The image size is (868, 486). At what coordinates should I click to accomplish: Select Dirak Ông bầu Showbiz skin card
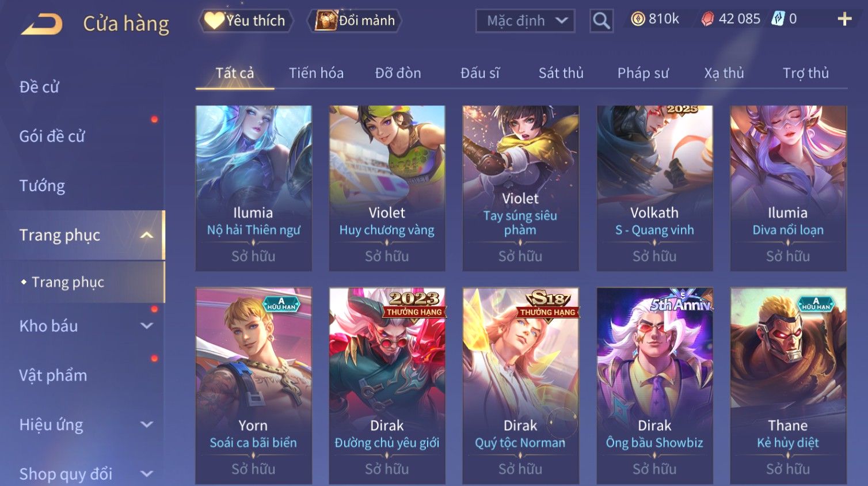click(x=654, y=386)
